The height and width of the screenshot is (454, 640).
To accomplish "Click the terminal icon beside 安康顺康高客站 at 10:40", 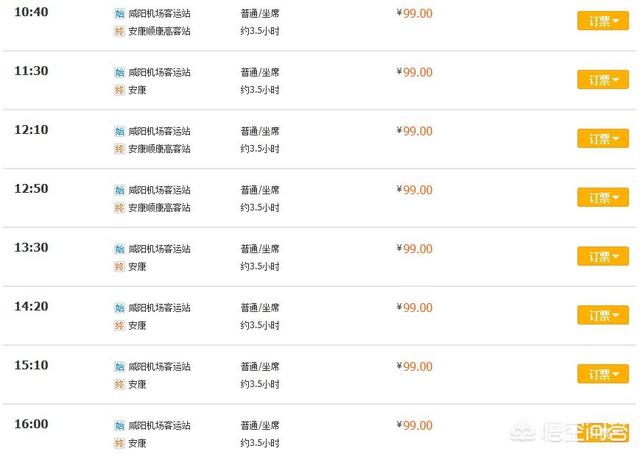I will pos(119,31).
